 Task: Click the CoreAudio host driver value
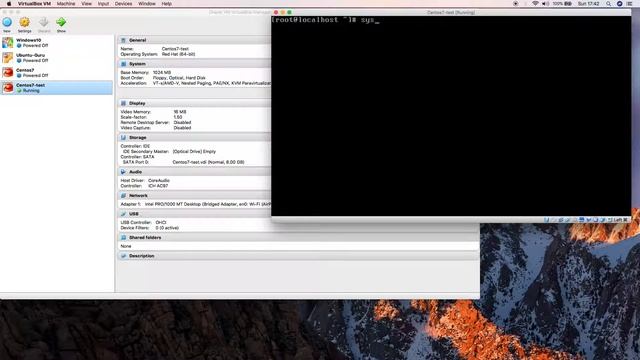pyautogui.click(x=159, y=180)
